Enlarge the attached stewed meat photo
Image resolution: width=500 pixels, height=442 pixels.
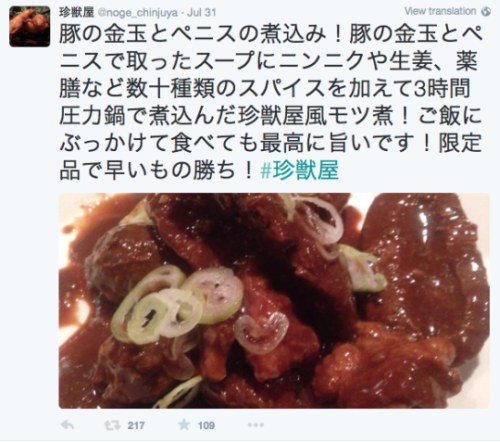click(x=274, y=301)
